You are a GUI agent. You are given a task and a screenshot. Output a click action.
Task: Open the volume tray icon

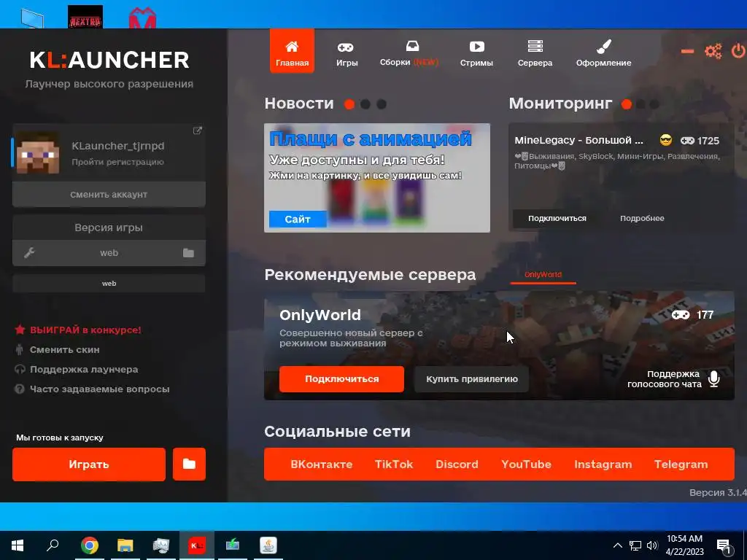[x=652, y=545]
